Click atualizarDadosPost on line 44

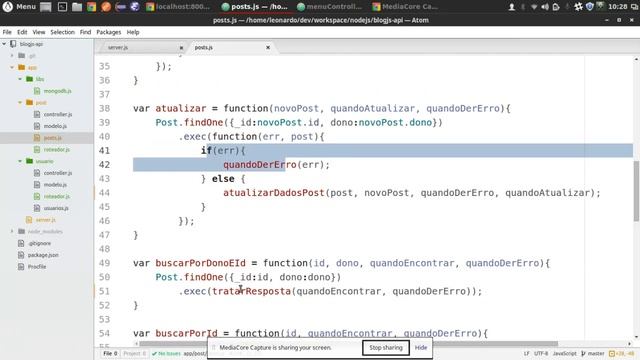273,193
